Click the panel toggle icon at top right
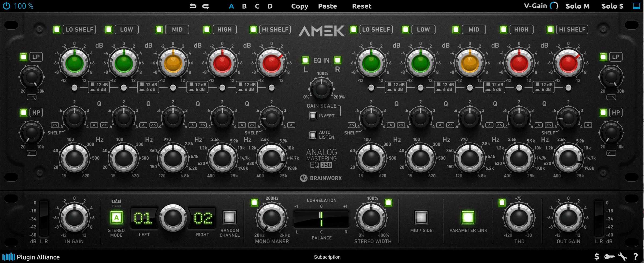The height and width of the screenshot is (263, 644). [x=636, y=6]
